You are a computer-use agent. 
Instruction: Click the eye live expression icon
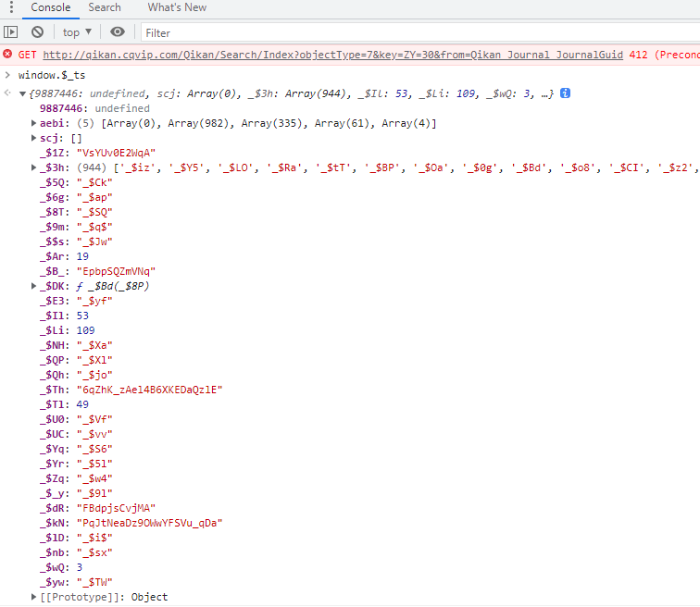click(118, 32)
